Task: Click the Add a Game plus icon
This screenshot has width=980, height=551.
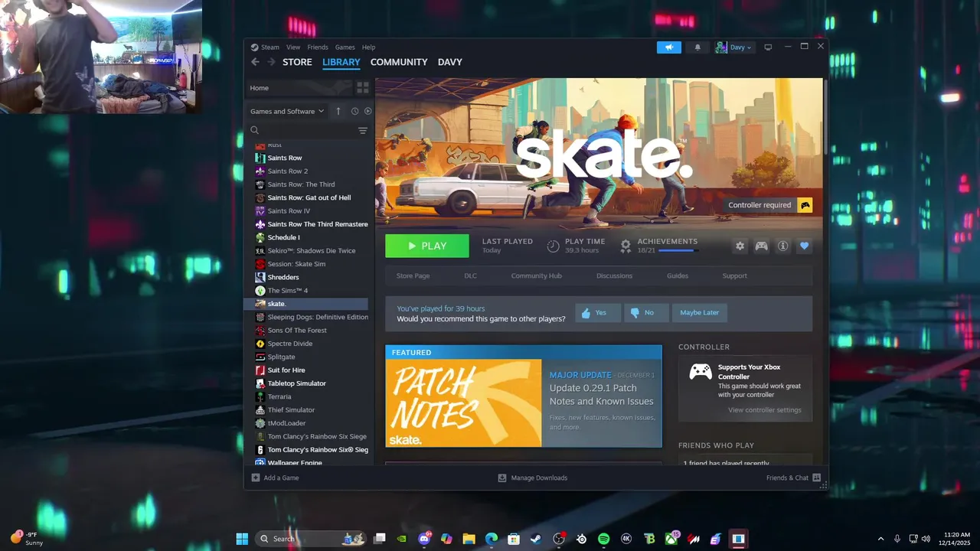Action: [x=256, y=478]
